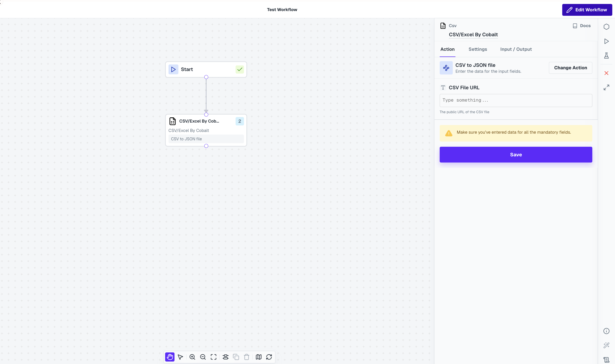Click Save to store node configuration
Screen dimensions: 615x364
[515, 155]
